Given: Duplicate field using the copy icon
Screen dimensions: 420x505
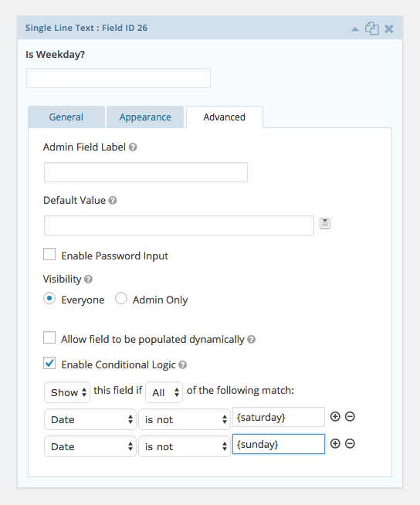Looking at the screenshot, I should coord(371,29).
